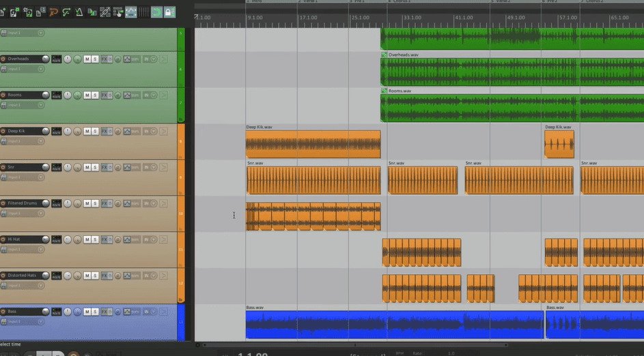Select the Deep Kik.wav item at Intro

[313, 145]
